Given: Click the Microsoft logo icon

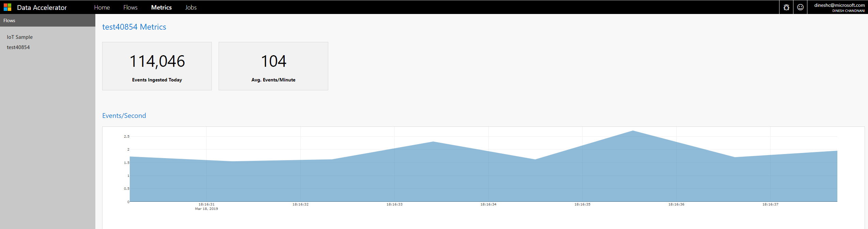Looking at the screenshot, I should pyautogui.click(x=7, y=7).
